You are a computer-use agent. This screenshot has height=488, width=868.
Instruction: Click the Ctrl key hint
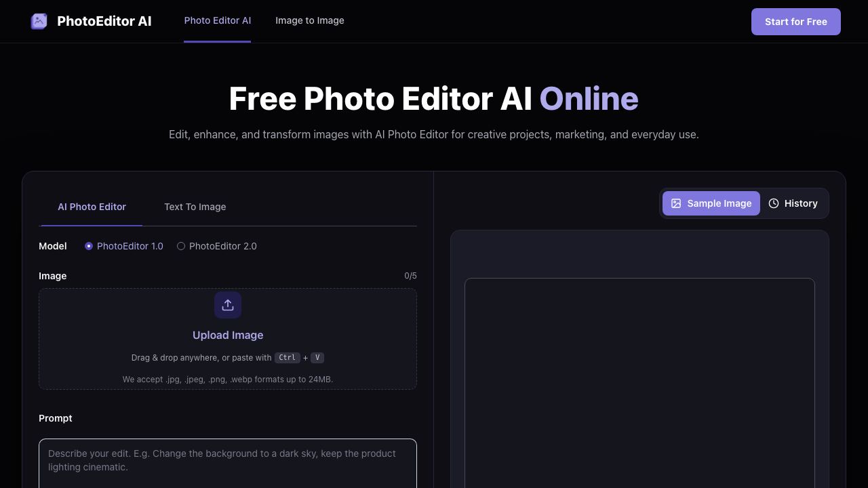tap(288, 357)
